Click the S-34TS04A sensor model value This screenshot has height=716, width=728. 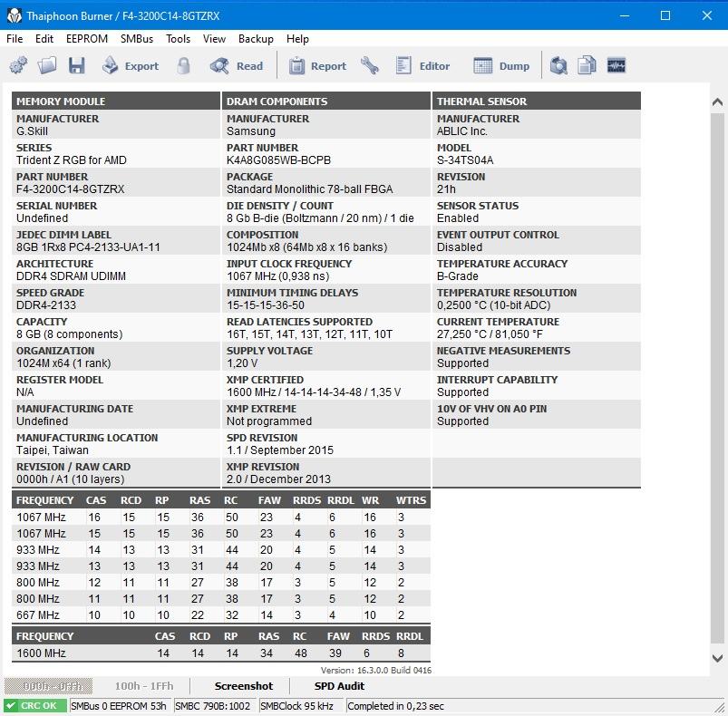(x=465, y=160)
